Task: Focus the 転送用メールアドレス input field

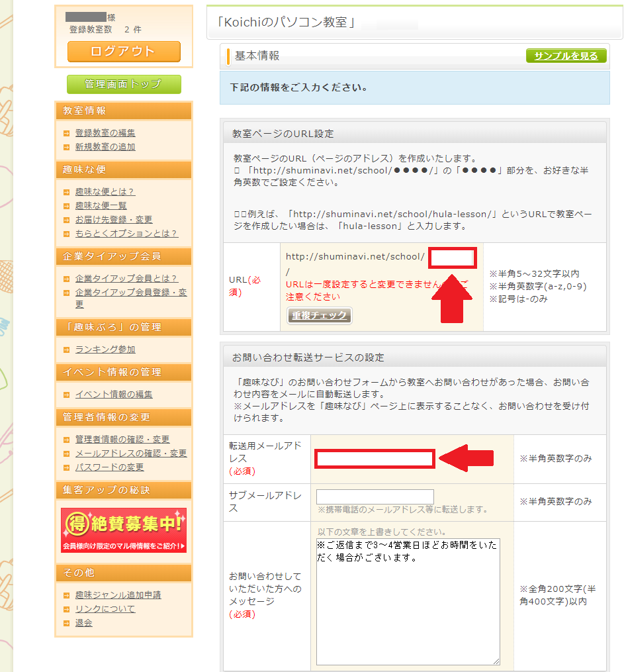Action: coord(375,459)
